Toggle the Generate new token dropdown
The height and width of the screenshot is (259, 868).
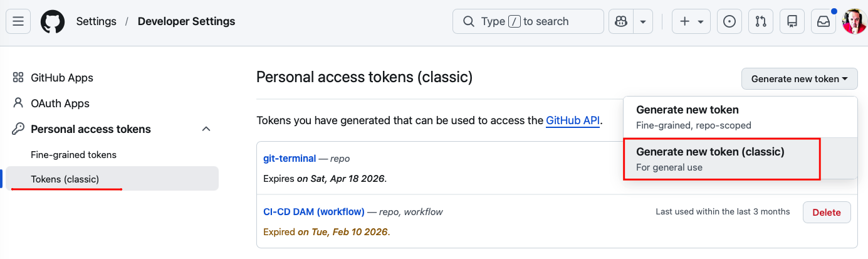coord(799,79)
